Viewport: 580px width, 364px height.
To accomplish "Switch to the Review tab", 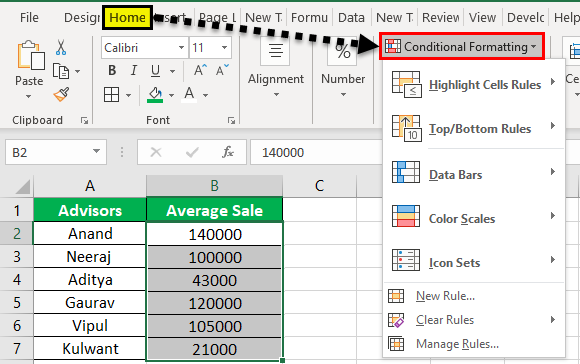I will (441, 17).
